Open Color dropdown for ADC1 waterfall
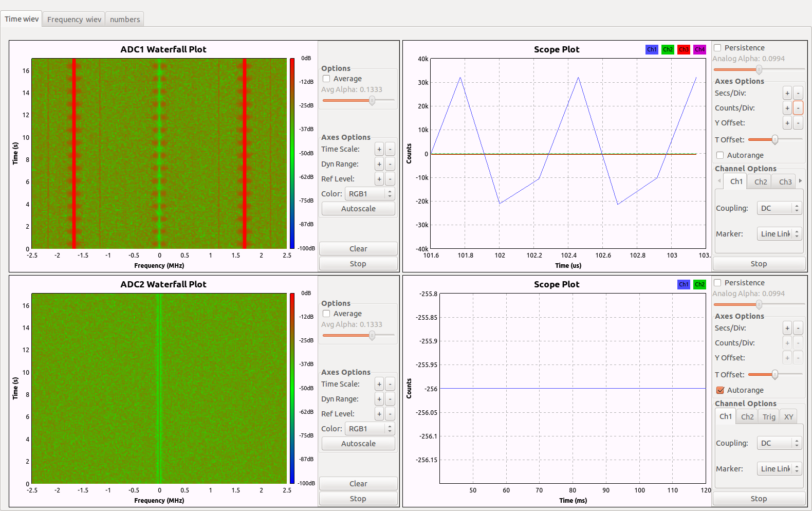Image resolution: width=812 pixels, height=511 pixels. (369, 194)
